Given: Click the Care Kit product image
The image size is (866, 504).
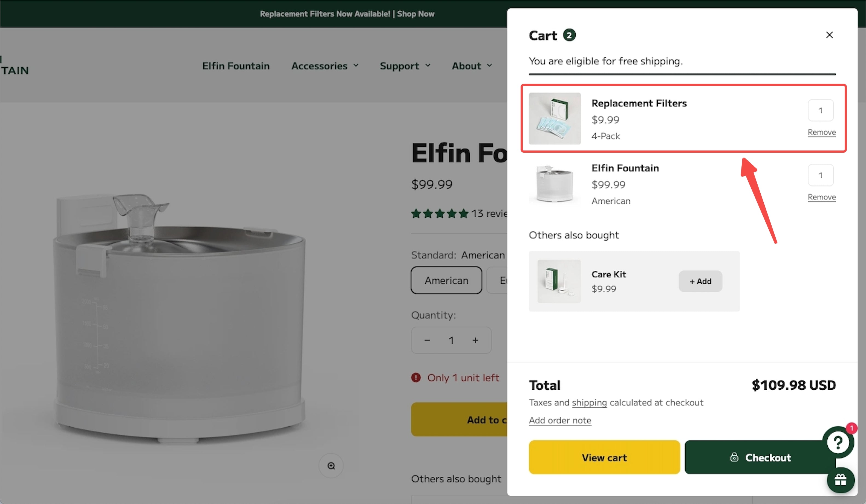Looking at the screenshot, I should [x=559, y=281].
